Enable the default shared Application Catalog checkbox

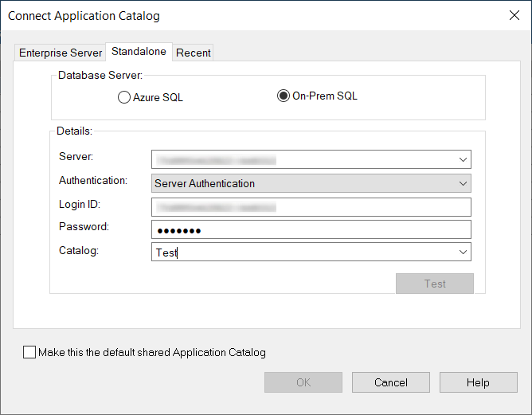(x=30, y=352)
